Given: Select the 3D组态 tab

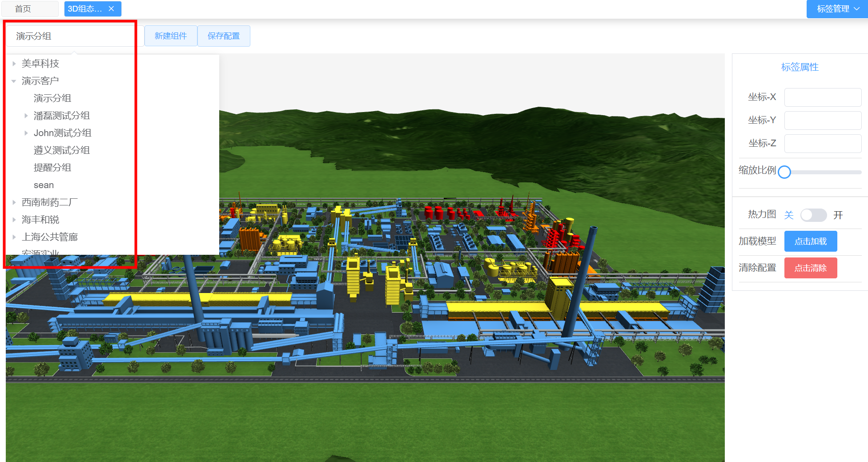Looking at the screenshot, I should click(85, 9).
